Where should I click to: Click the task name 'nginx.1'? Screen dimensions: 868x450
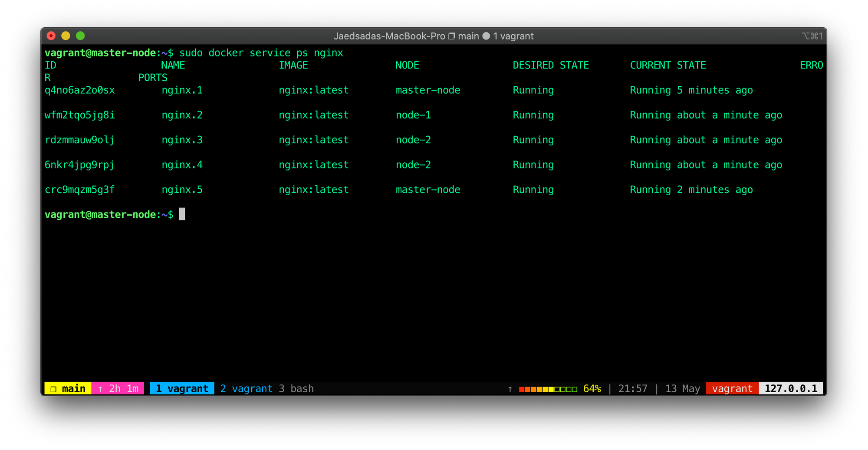[182, 90]
